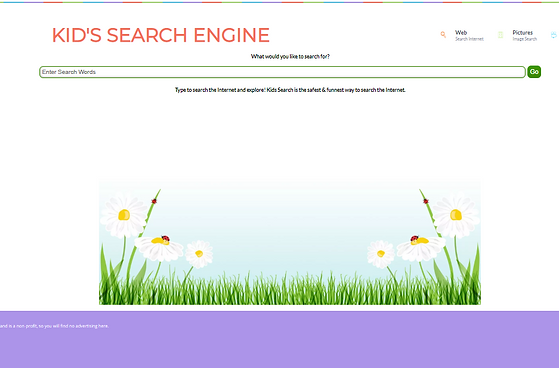Click the 'Type to search the Internet' description
The width and height of the screenshot is (559, 368).
pos(290,90)
